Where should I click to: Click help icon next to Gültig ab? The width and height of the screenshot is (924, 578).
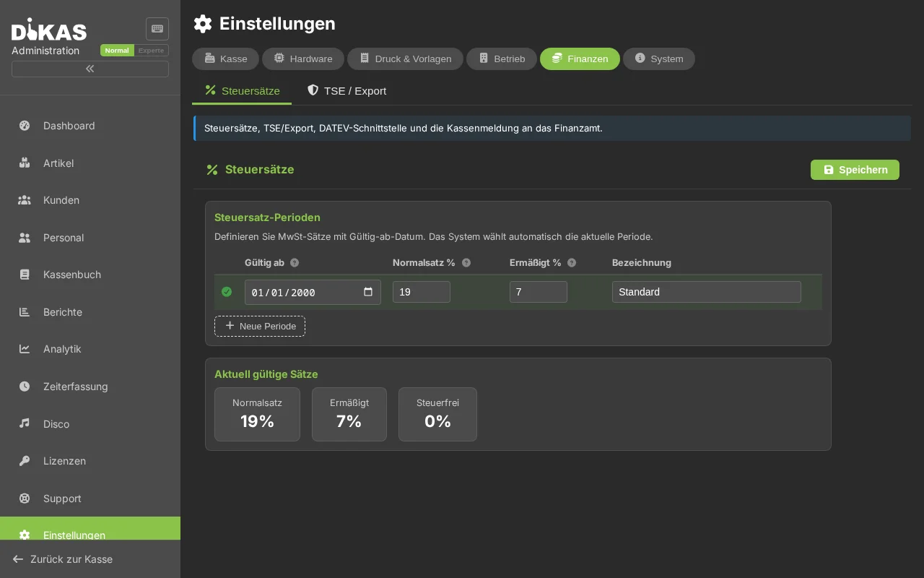click(295, 263)
